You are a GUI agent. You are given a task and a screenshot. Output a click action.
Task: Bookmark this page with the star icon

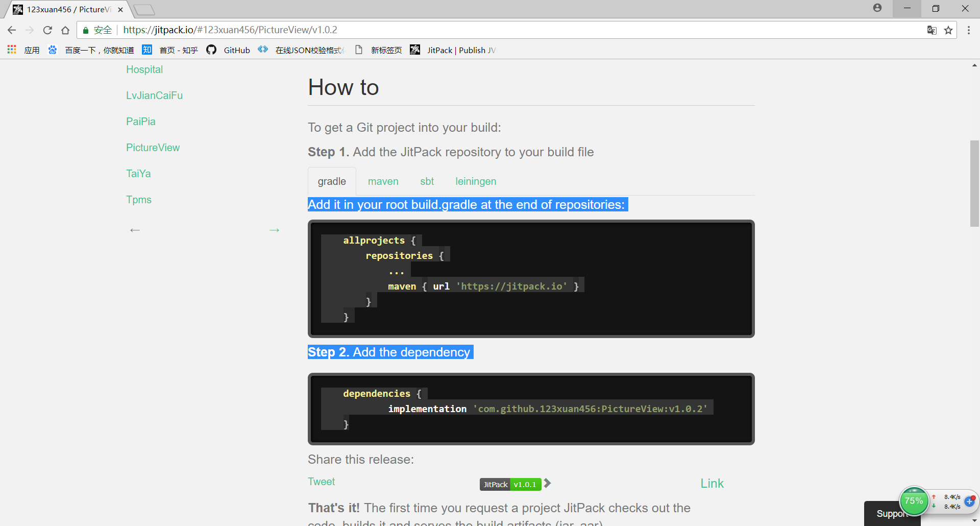click(x=948, y=30)
